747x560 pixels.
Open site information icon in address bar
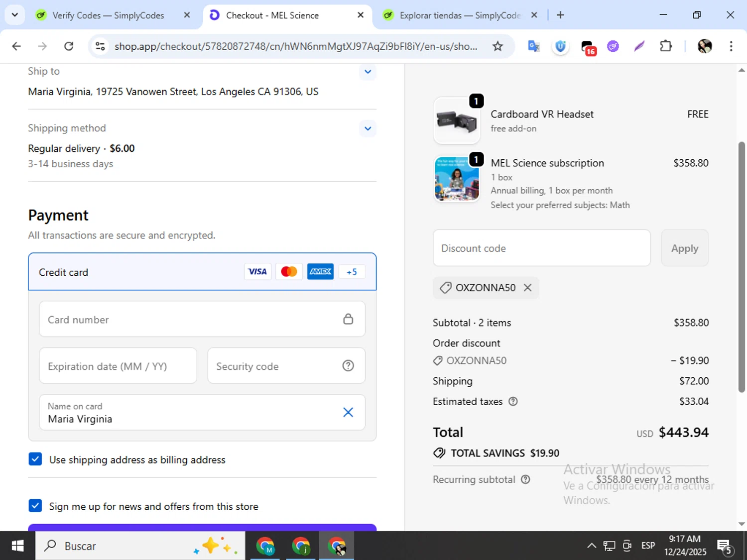click(100, 46)
